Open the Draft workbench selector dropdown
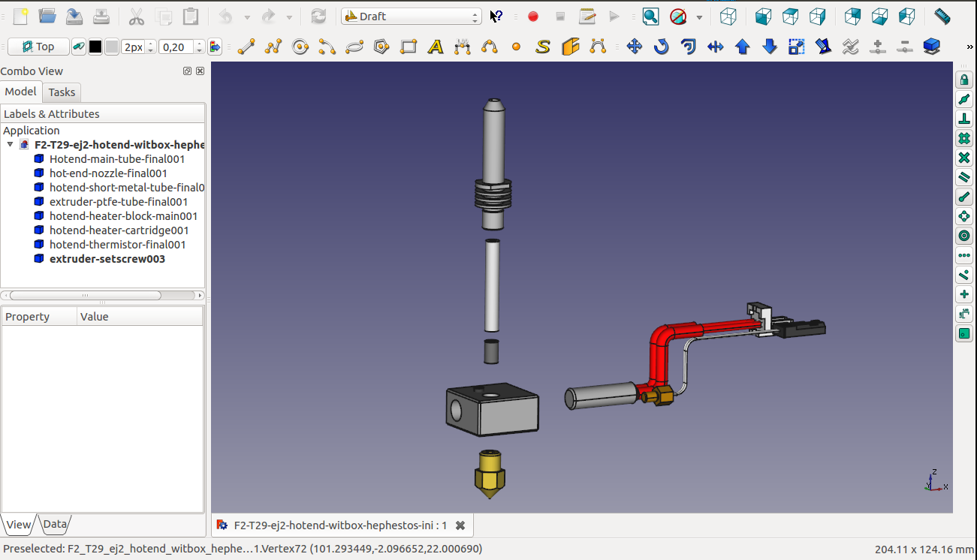Screen dimensions: 977x560 point(411,16)
